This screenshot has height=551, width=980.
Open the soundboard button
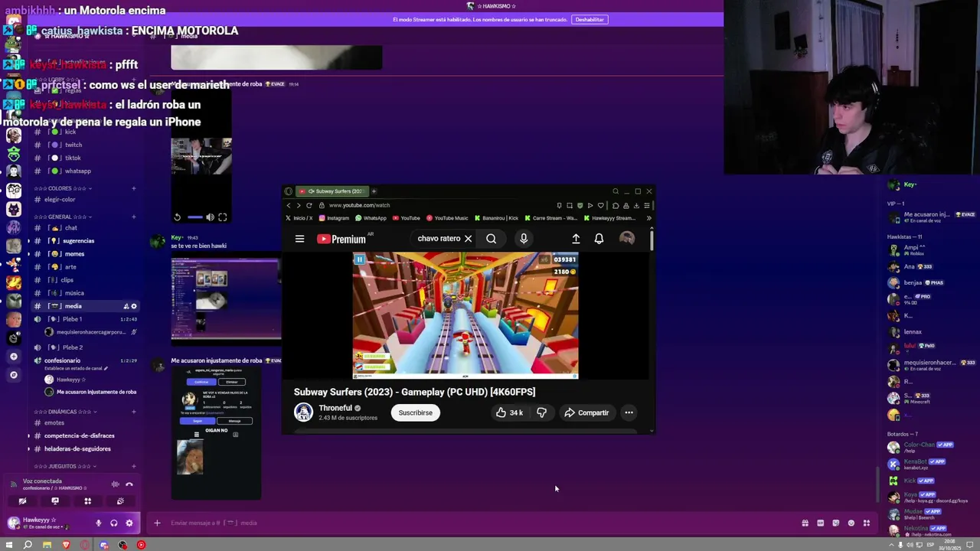click(120, 501)
